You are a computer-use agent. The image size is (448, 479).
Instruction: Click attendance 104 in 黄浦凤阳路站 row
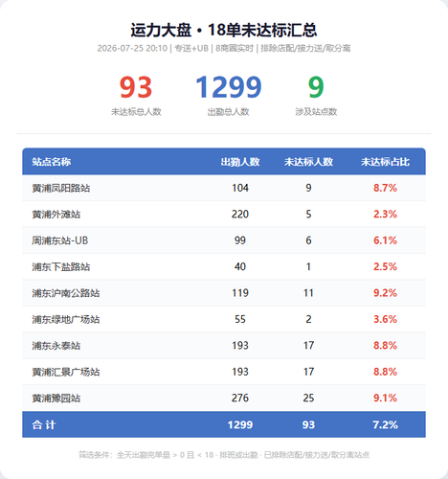[240, 188]
